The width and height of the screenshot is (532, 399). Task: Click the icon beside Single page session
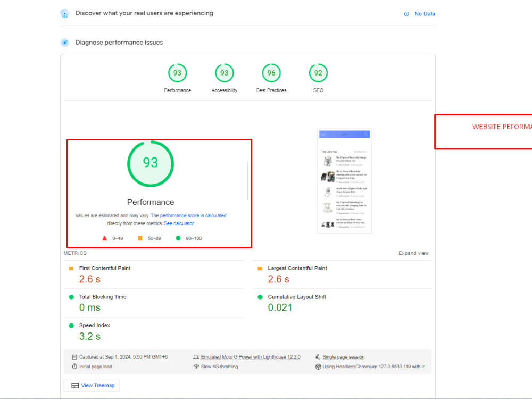point(318,357)
